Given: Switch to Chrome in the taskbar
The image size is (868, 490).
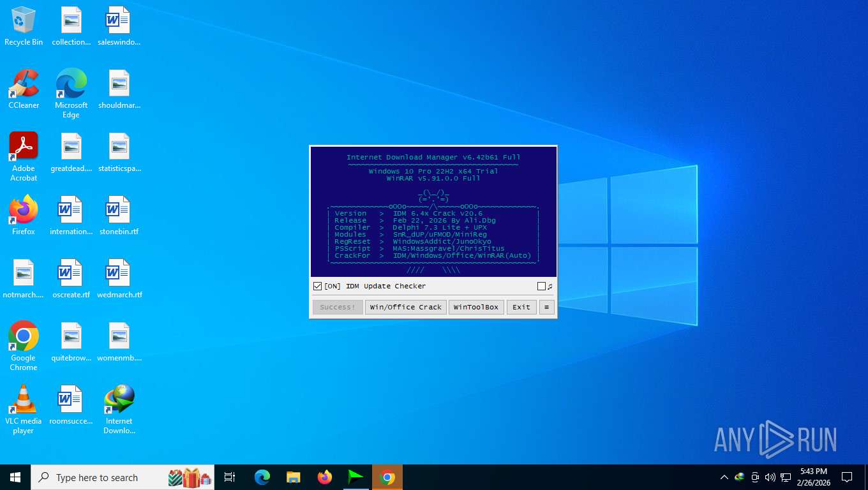Looking at the screenshot, I should pos(387,477).
